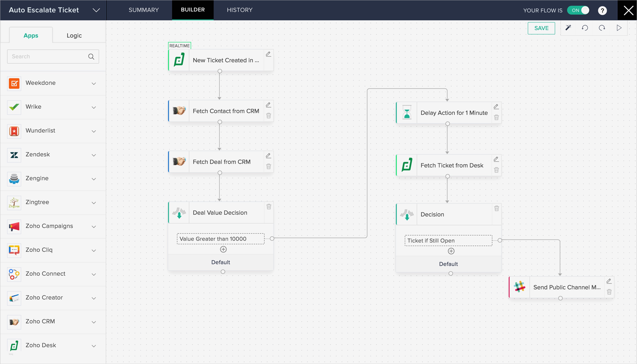
Task: Delete the Fetch Deal from CRM step
Action: (269, 167)
